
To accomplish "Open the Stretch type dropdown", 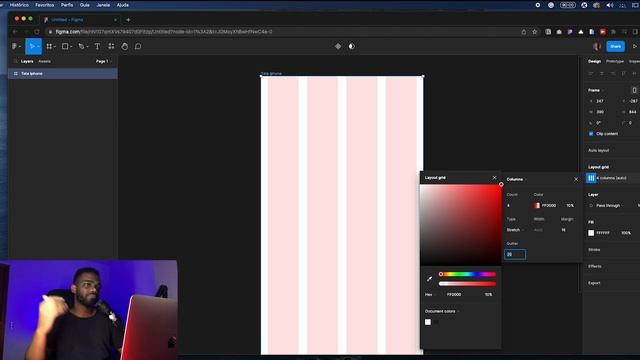I will tap(516, 230).
